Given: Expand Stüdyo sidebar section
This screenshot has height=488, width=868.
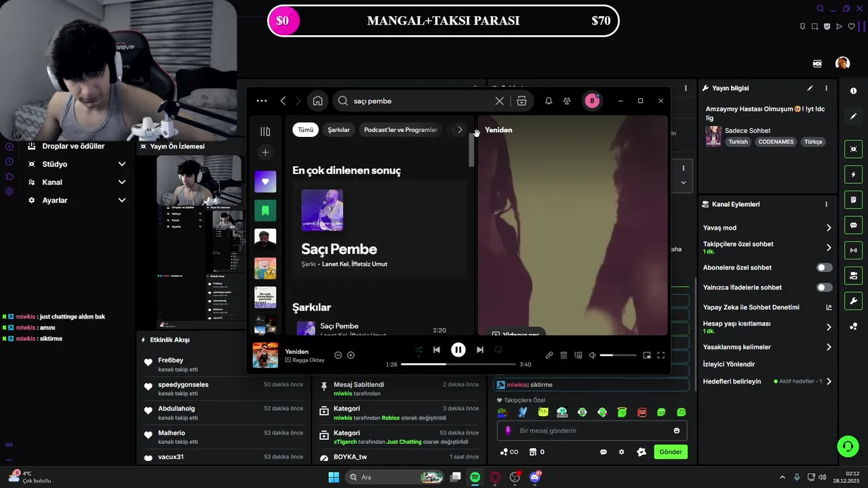Looking at the screenshot, I should pyautogui.click(x=77, y=164).
